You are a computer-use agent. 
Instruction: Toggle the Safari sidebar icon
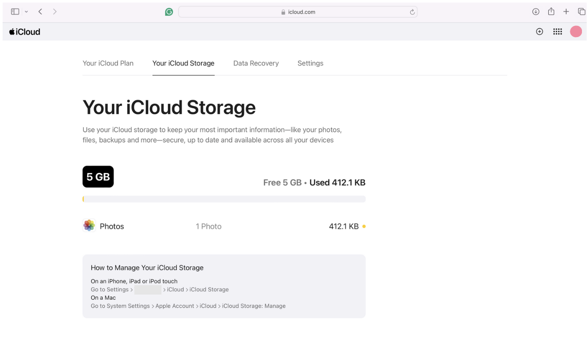tap(15, 12)
